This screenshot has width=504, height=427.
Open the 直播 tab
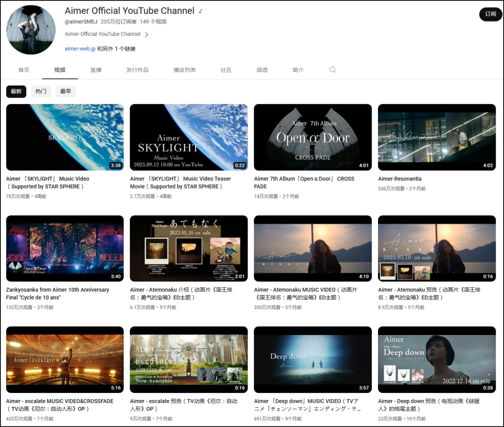tap(96, 70)
